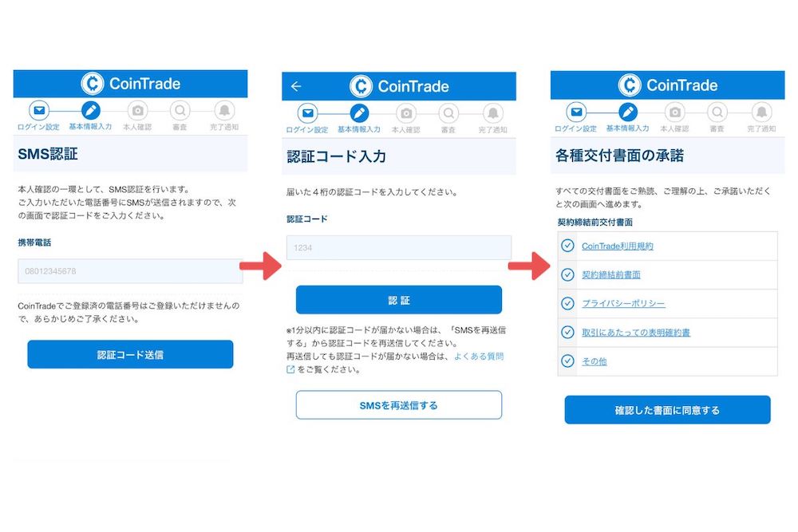Select 審査 magnifier icon on 各種交付書面の承諾 screen
The height and width of the screenshot is (532, 798).
(717, 112)
